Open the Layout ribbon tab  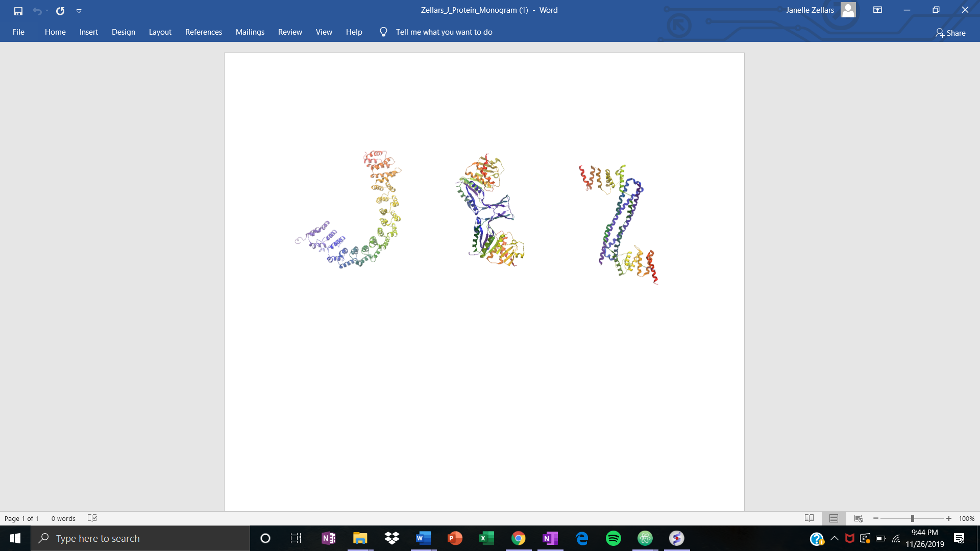[160, 32]
